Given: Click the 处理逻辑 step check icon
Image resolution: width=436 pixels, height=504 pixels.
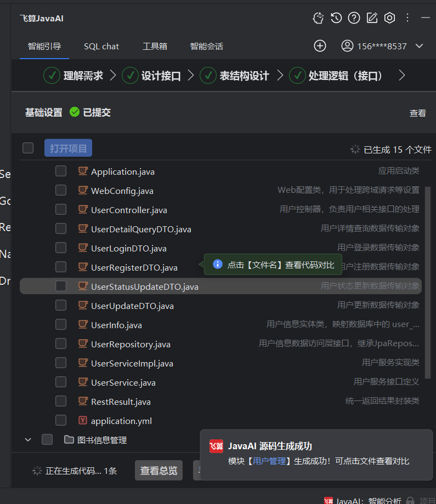Looking at the screenshot, I should (x=297, y=76).
